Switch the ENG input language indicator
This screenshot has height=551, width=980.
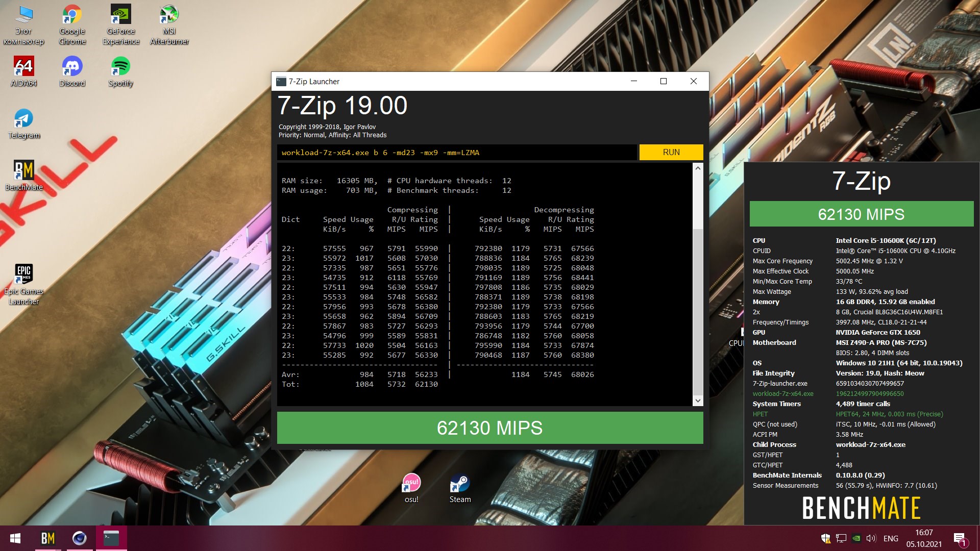[891, 539]
